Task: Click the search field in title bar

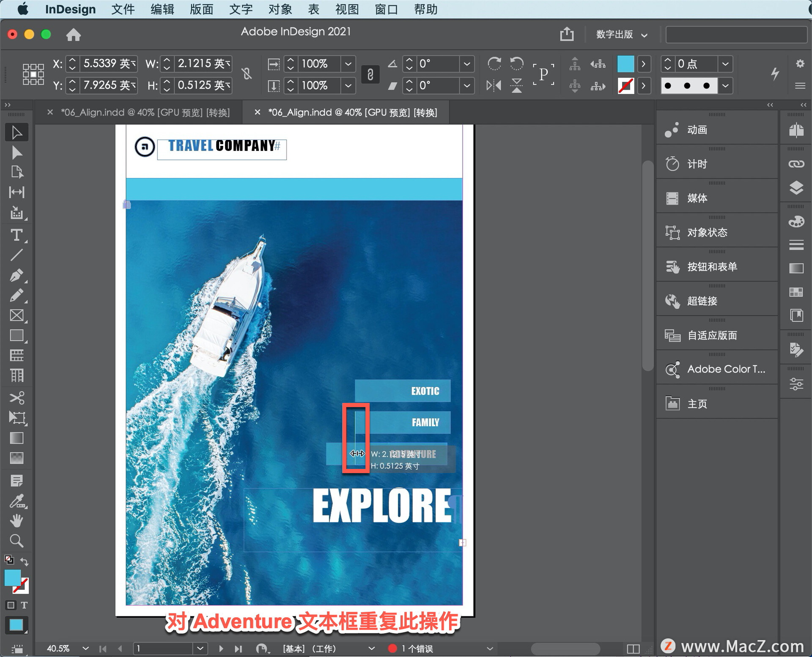Action: (736, 35)
